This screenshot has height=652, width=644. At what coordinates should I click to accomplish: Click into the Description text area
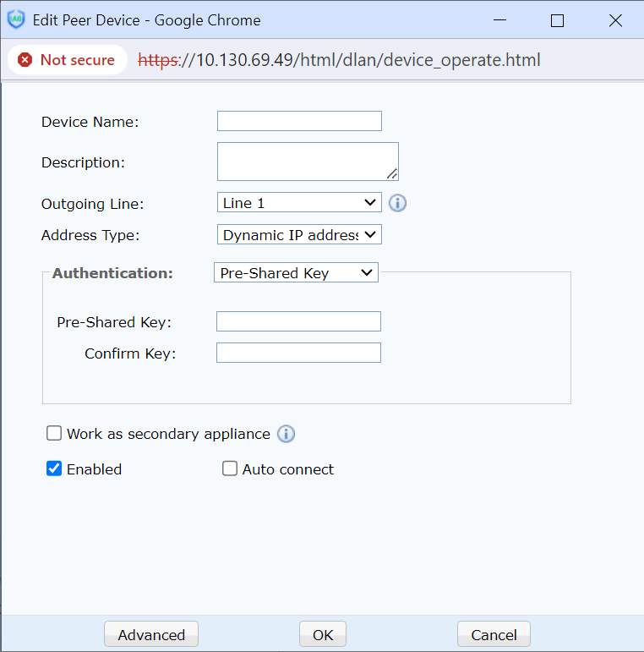[x=306, y=161]
